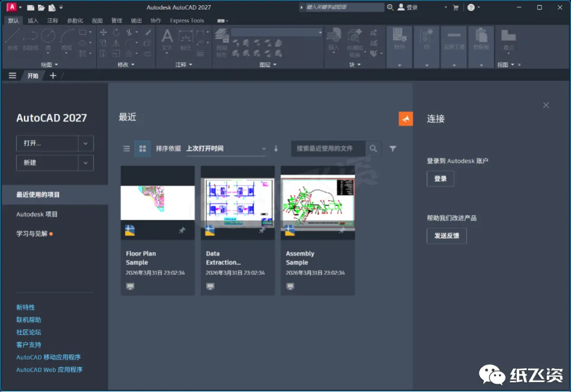Open the AutoCAD application menu logo
The image size is (571, 392).
point(12,7)
